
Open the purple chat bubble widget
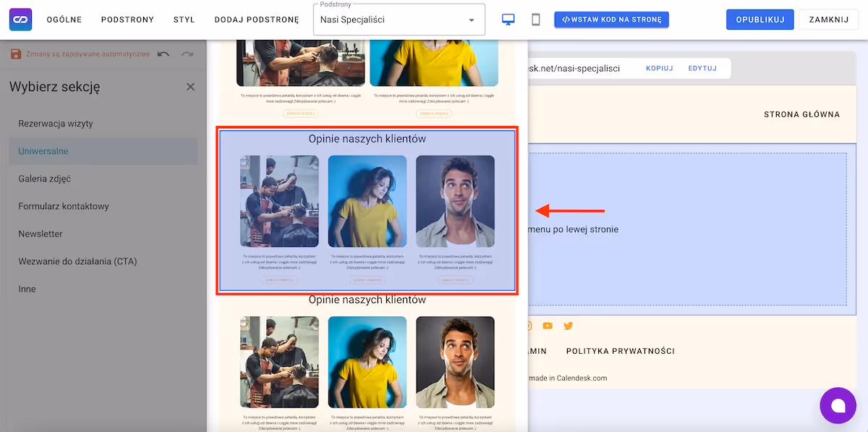pos(838,405)
